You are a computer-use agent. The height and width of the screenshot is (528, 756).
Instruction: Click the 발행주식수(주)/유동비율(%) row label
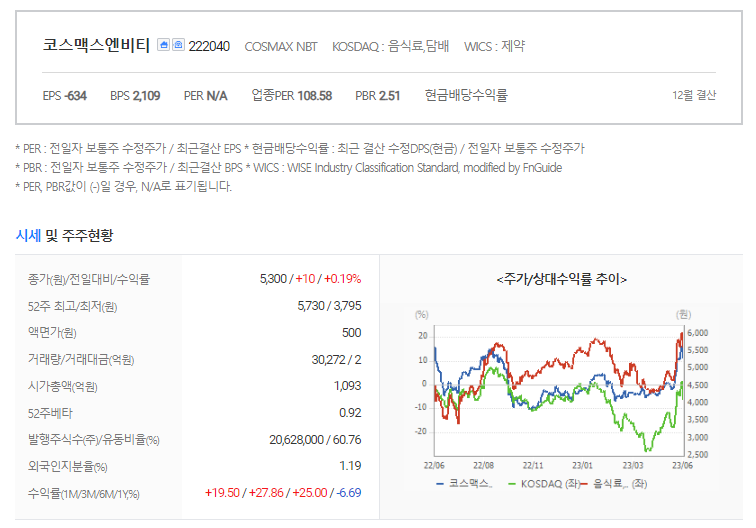[x=94, y=440]
